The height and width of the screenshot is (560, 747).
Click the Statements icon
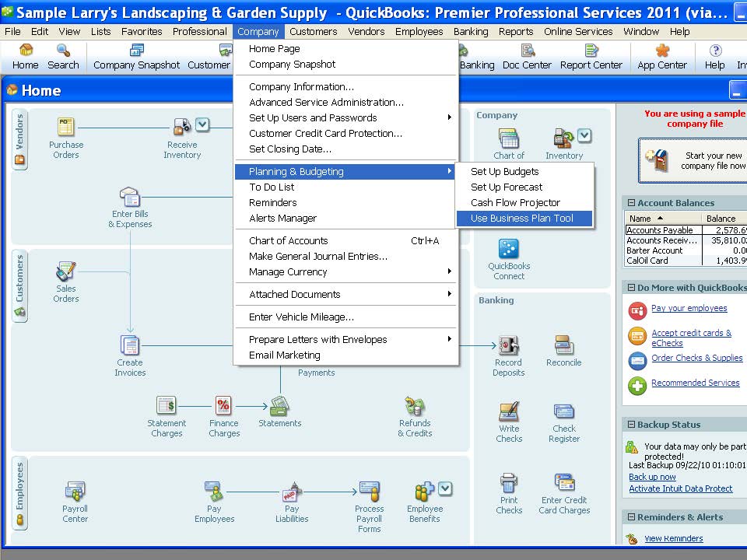[x=279, y=406]
